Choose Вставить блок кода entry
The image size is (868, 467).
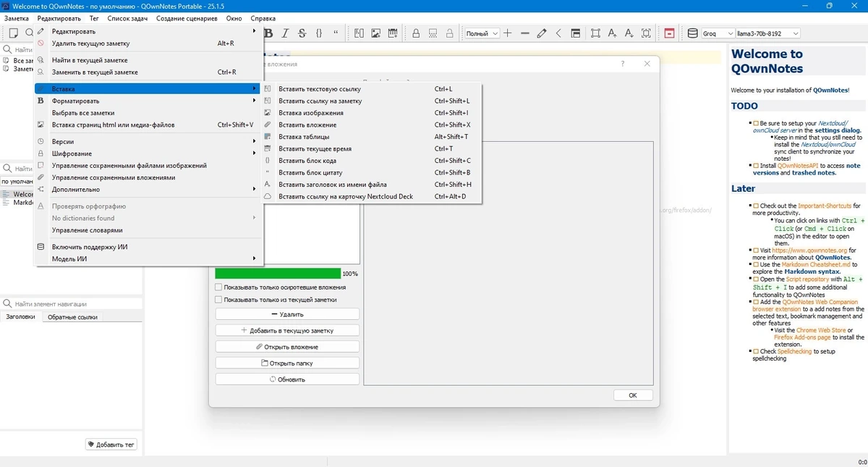371,161
